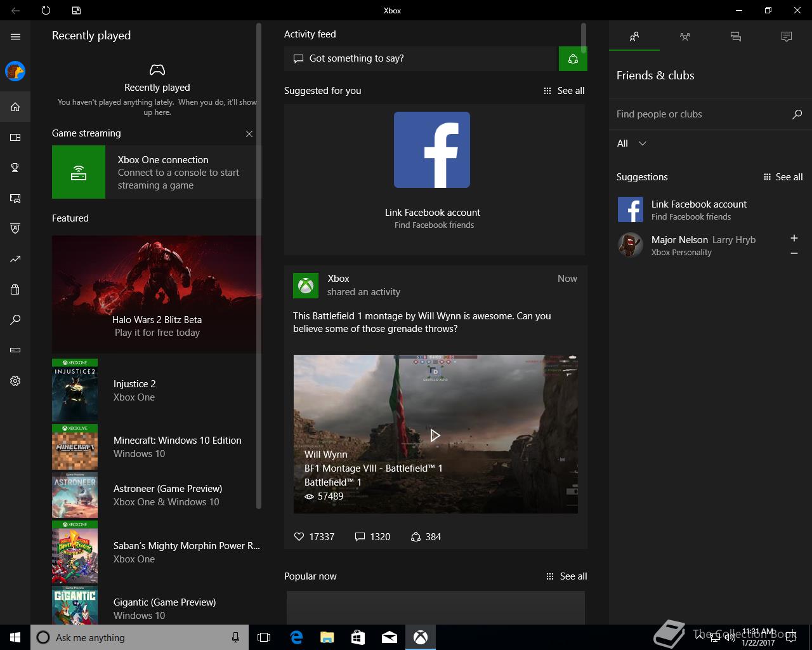Dismiss the Game streaming section

pyautogui.click(x=249, y=134)
